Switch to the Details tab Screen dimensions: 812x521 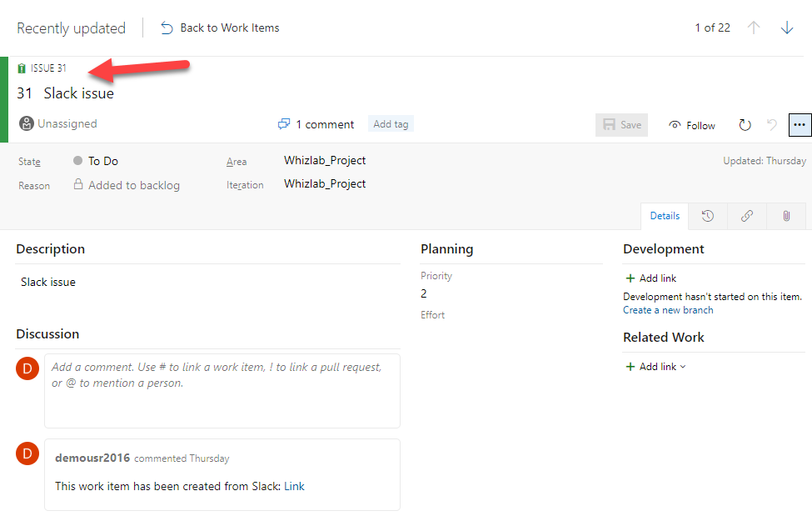coord(665,216)
